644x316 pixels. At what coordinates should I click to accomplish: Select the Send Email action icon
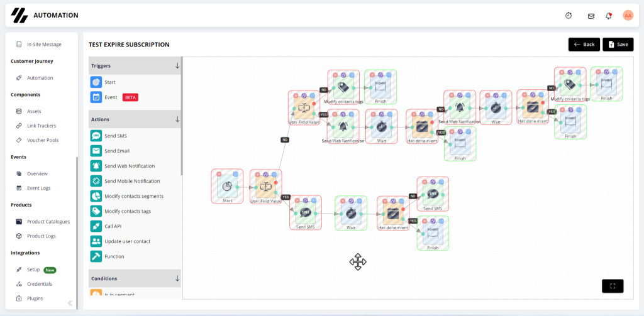coord(96,151)
